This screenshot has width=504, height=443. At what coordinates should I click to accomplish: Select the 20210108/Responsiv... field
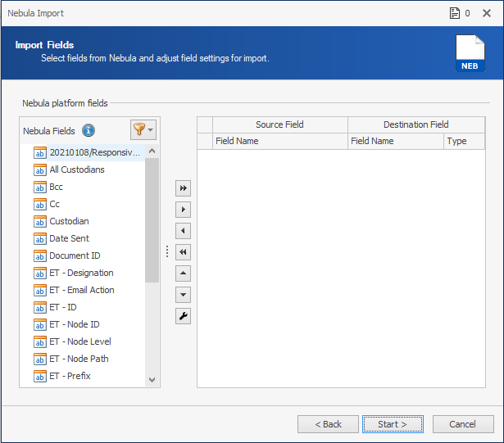[95, 152]
